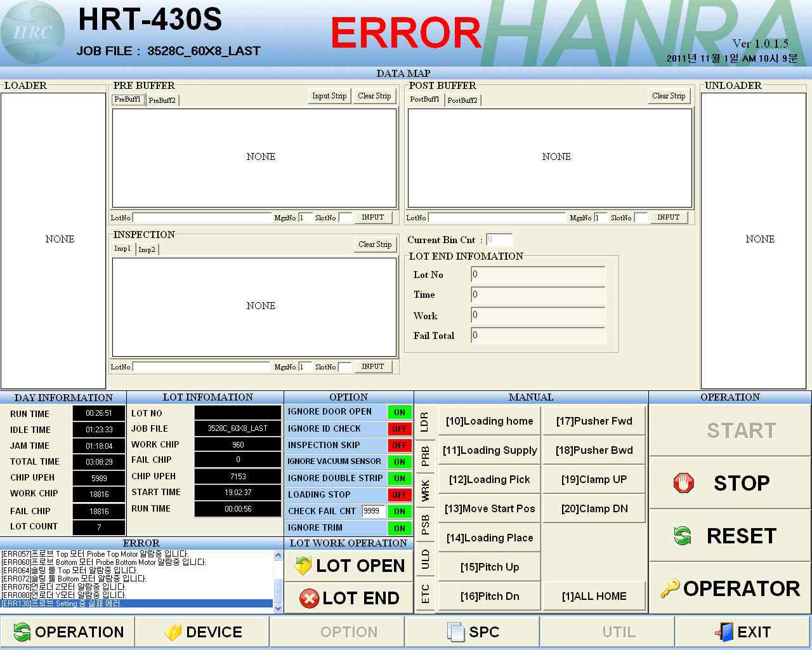Click the documents icon on SPC tab
812x650 pixels.
(x=455, y=632)
